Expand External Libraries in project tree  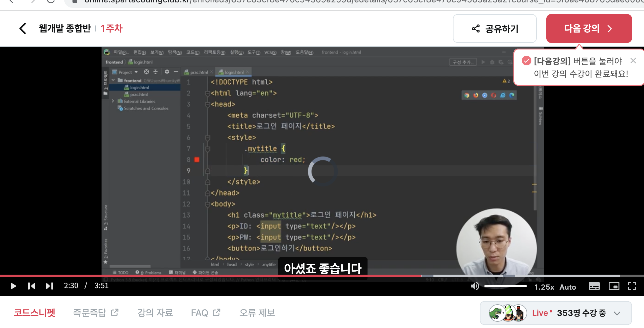[113, 101]
